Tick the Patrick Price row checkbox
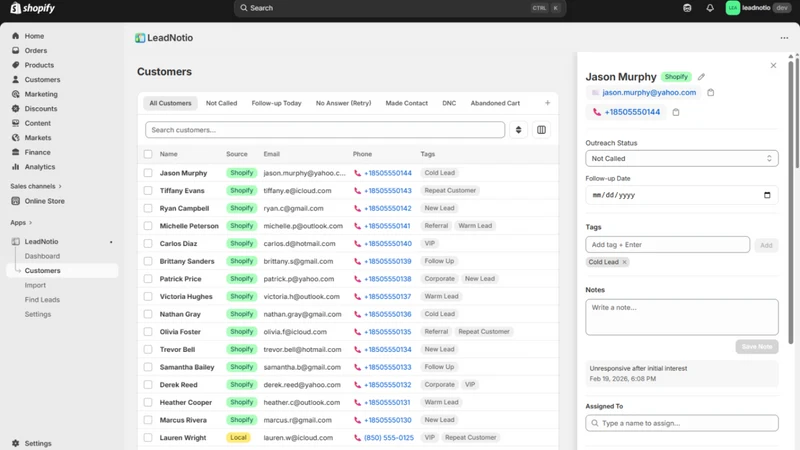Viewport: 800px width, 450px height. [148, 279]
